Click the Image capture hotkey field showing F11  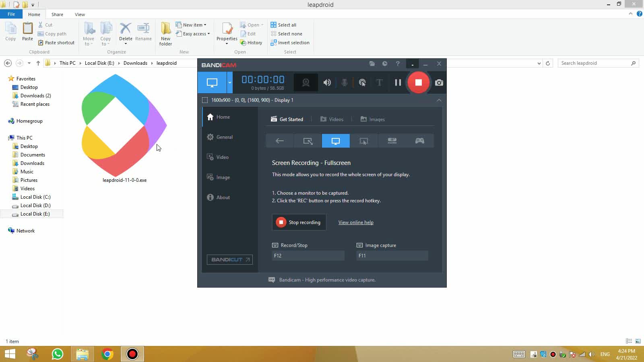click(392, 255)
